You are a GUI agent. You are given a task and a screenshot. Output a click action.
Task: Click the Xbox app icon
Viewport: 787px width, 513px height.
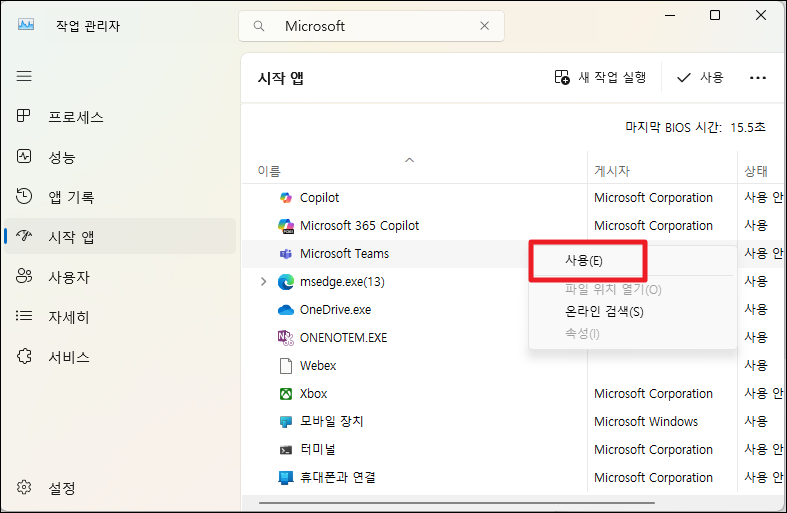[x=286, y=394]
